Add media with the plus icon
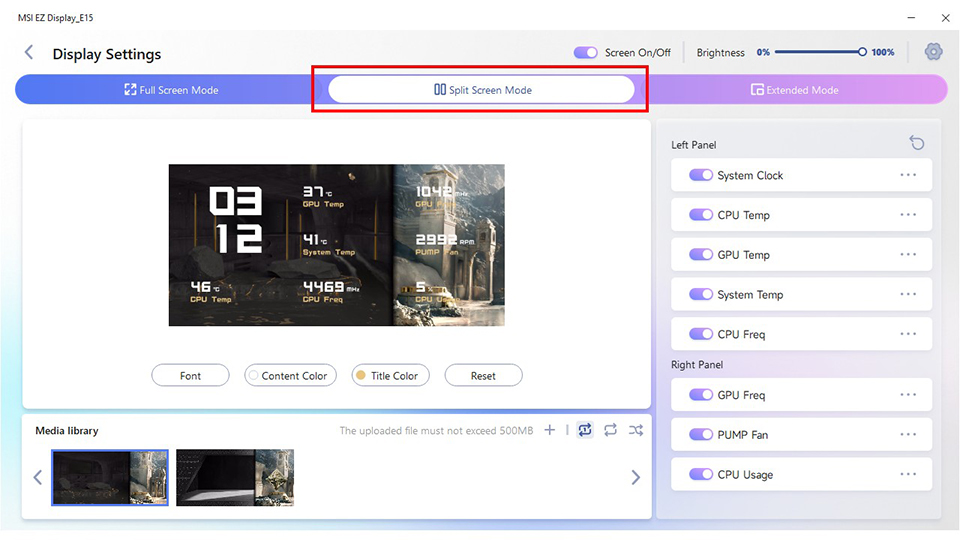This screenshot has height=540, width=960. pos(550,430)
